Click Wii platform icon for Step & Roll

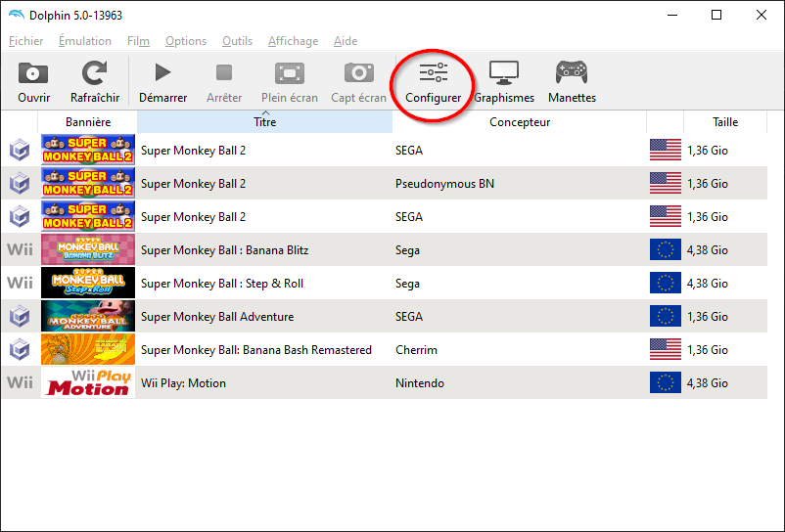point(20,283)
